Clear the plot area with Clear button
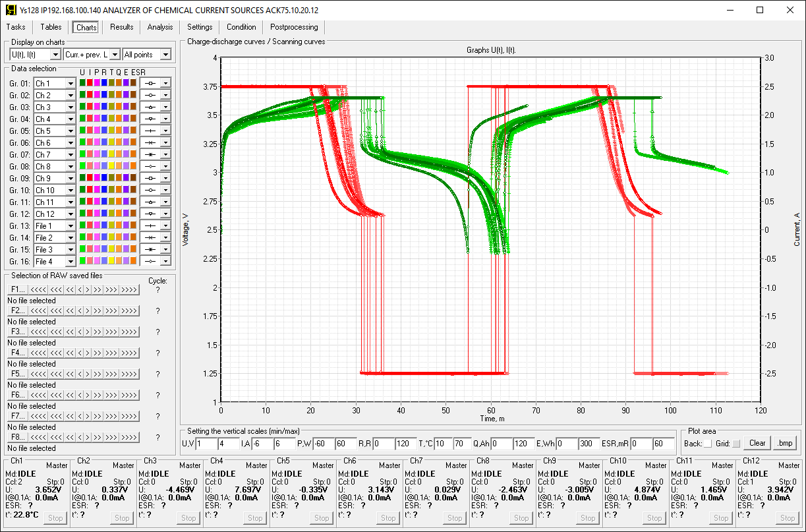This screenshot has height=532, width=806. pos(757,443)
